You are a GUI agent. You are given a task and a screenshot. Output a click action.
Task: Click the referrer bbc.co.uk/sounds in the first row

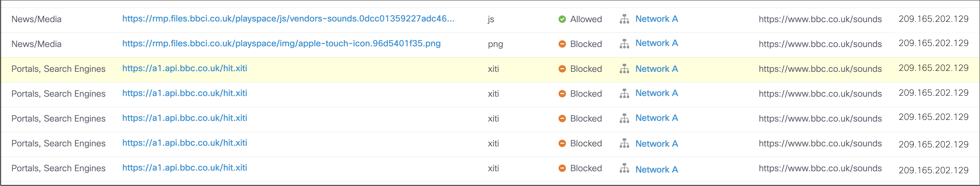click(x=820, y=19)
